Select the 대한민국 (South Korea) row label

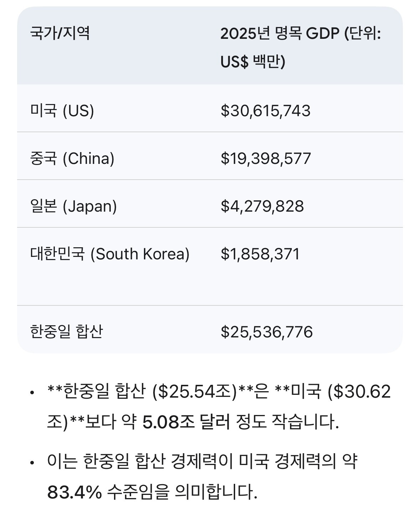(x=110, y=254)
